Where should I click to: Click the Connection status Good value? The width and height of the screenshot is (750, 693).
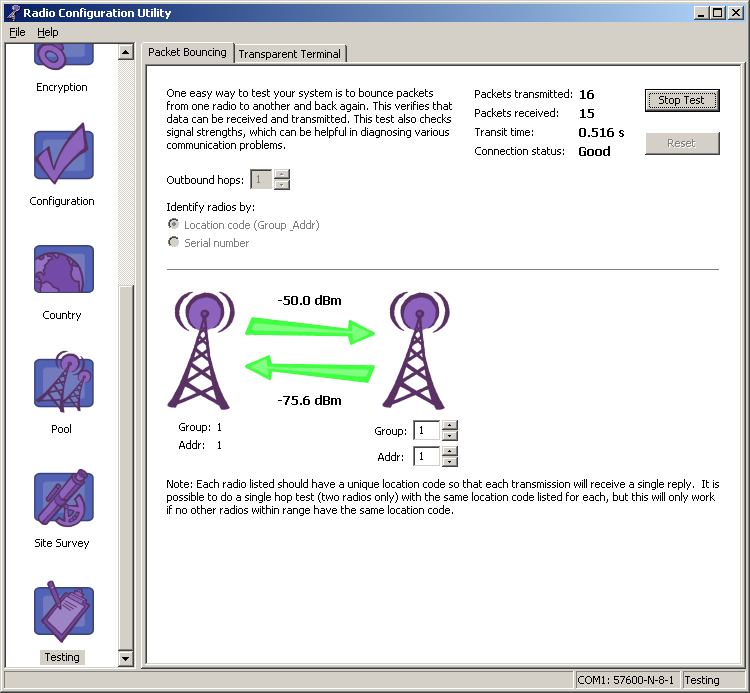pos(594,152)
